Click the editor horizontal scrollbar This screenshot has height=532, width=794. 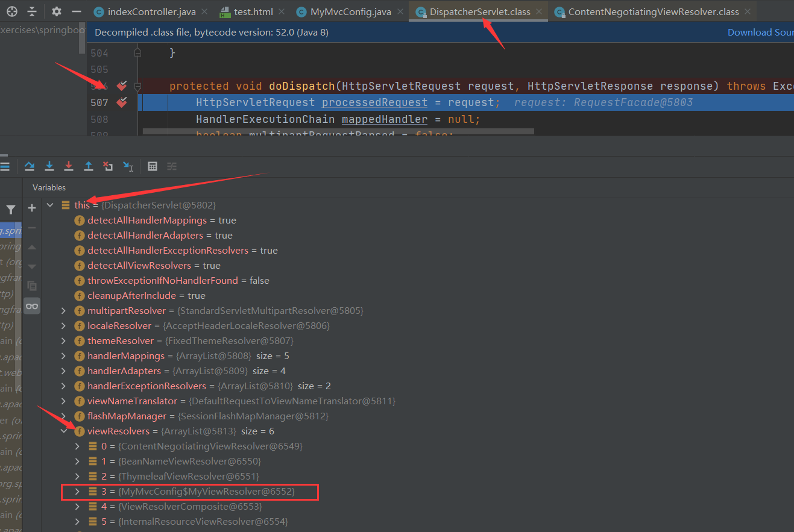[338, 131]
